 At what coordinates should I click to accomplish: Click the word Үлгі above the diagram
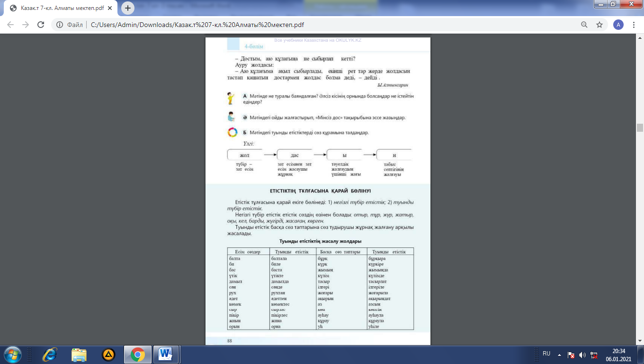click(x=249, y=143)
